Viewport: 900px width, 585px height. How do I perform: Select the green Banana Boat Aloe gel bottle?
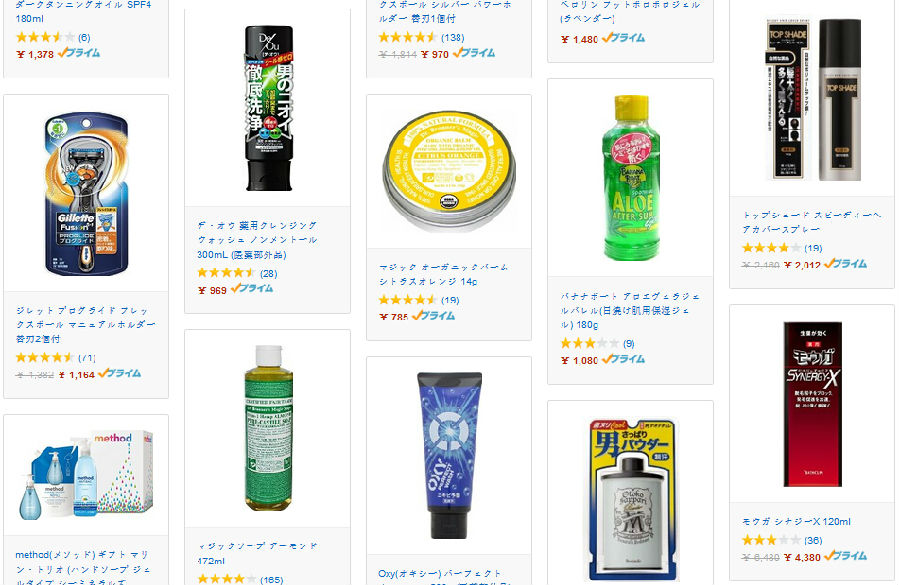click(630, 178)
